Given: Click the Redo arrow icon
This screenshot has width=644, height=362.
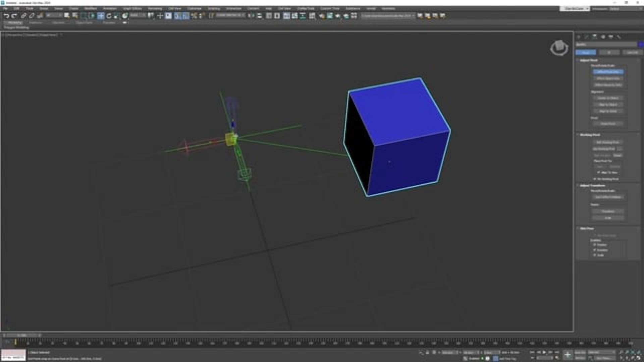Looking at the screenshot, I should click(x=14, y=16).
